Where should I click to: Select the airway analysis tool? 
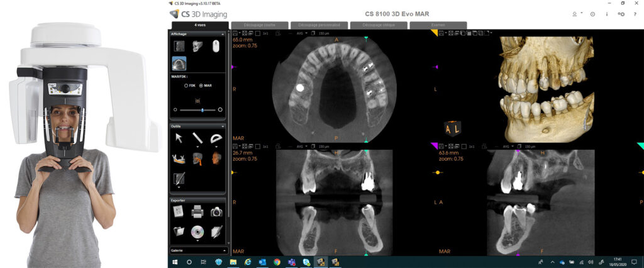point(197,159)
